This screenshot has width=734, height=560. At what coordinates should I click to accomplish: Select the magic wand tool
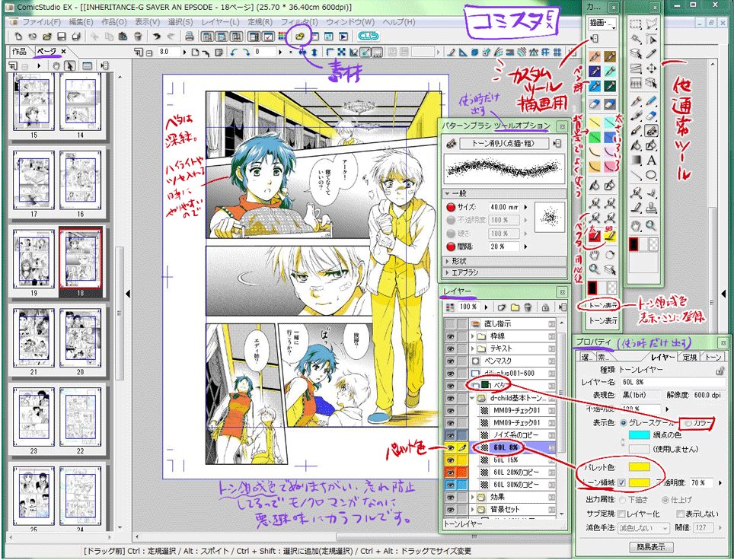(x=636, y=40)
